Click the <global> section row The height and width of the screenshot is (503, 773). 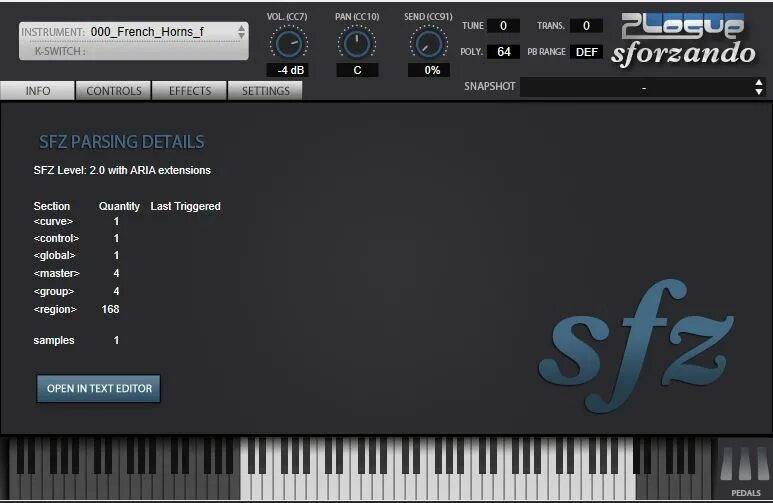76,255
